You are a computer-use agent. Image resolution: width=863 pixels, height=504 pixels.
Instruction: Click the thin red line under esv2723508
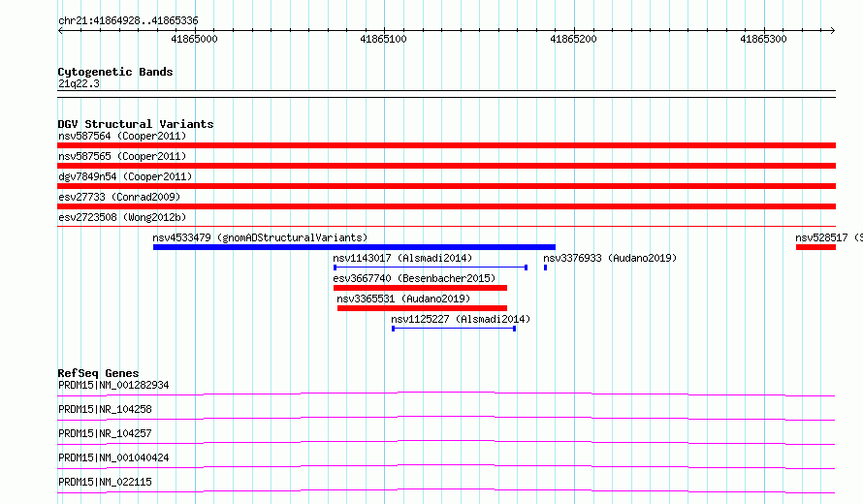click(446, 226)
